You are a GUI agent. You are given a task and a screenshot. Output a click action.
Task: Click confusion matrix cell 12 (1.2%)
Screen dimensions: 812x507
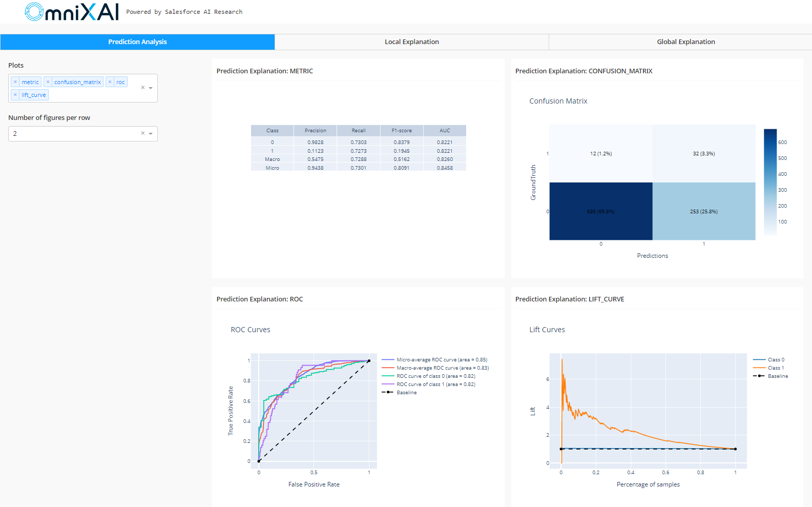coord(601,153)
